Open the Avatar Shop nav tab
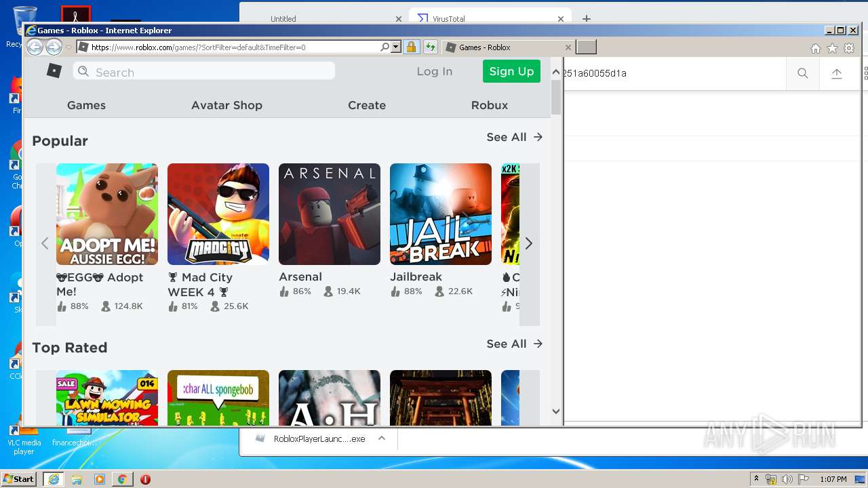This screenshot has width=868, height=488. point(226,105)
